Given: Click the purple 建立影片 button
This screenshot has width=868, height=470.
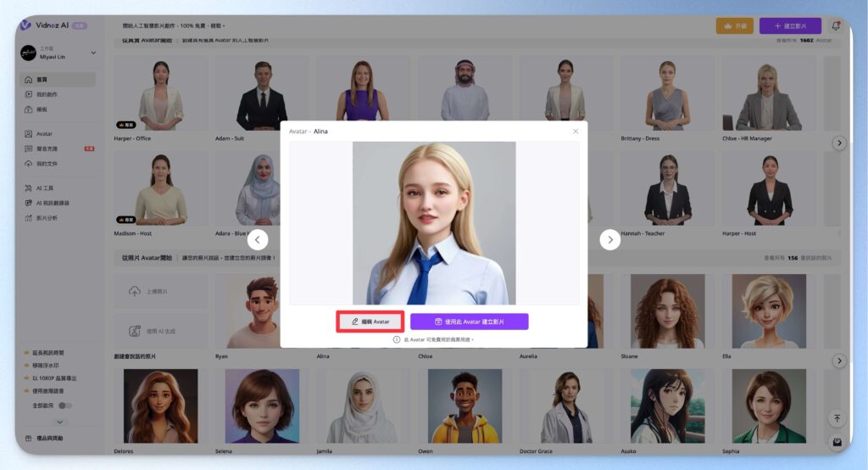Looking at the screenshot, I should 790,25.
